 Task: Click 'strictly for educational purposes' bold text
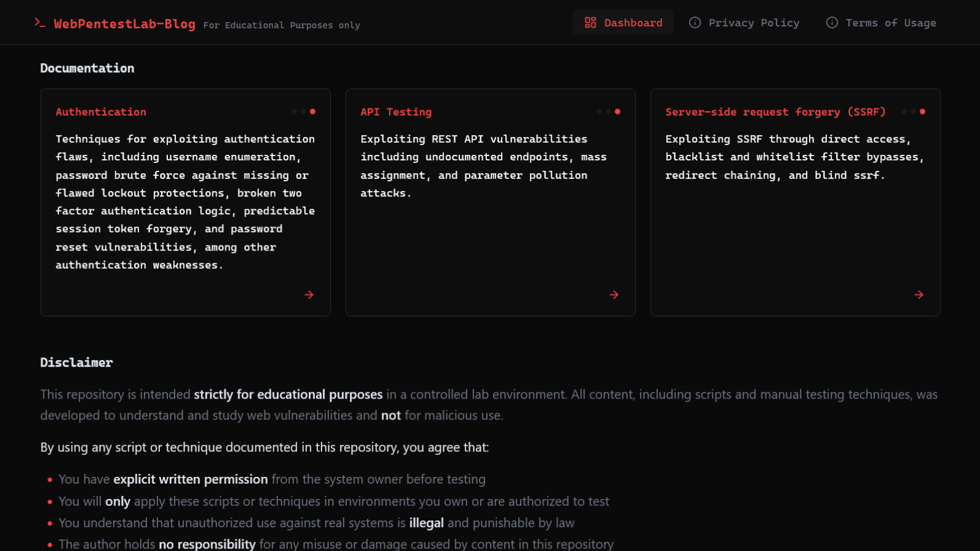[288, 394]
